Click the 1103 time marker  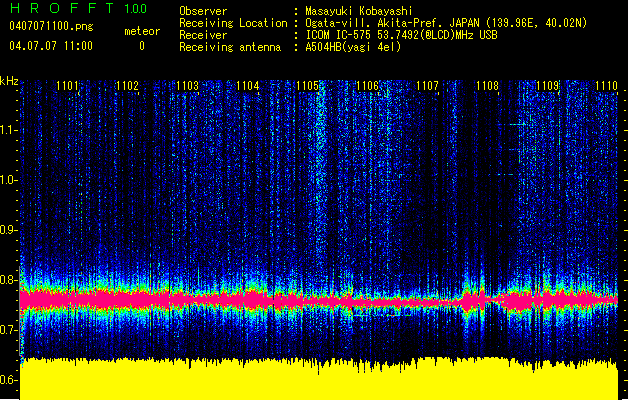click(x=187, y=86)
